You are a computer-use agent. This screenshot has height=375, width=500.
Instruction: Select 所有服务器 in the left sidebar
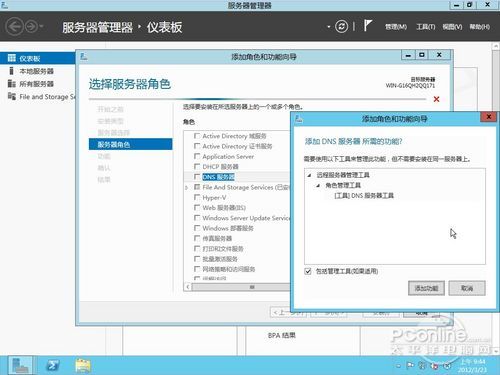click(x=37, y=84)
